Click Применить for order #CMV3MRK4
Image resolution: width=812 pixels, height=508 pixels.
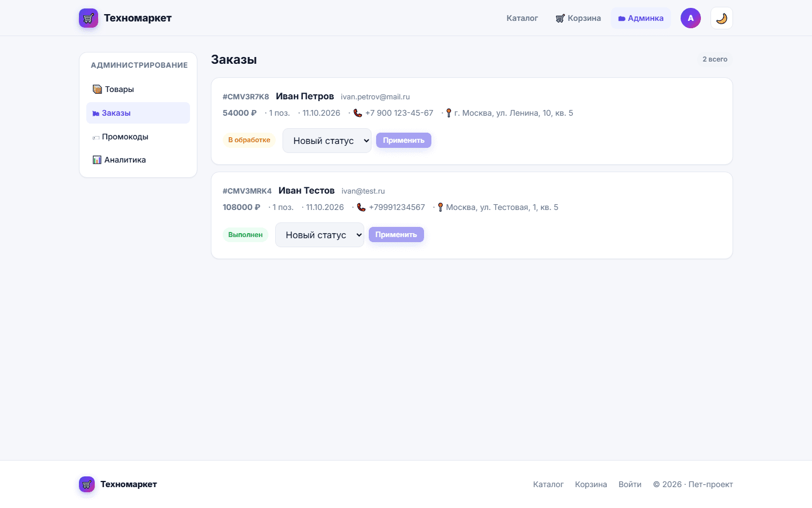coord(396,234)
